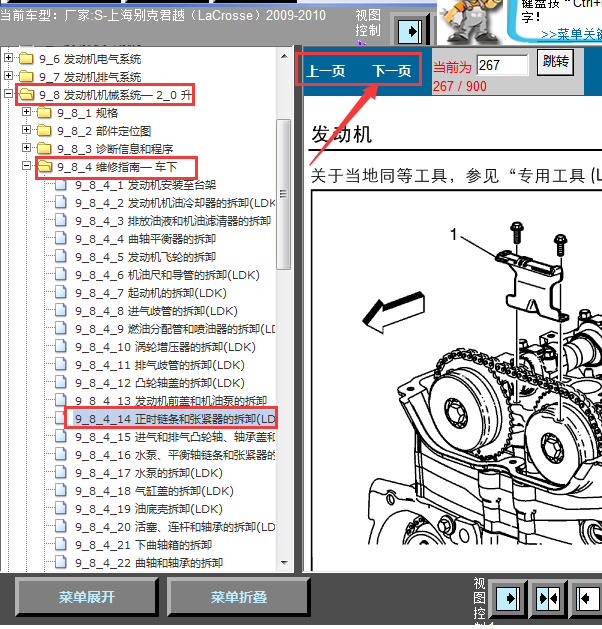Select 9_8_4_14 正时链条和张紧器的拆卸
The width and height of the screenshot is (602, 629).
pyautogui.click(x=175, y=419)
